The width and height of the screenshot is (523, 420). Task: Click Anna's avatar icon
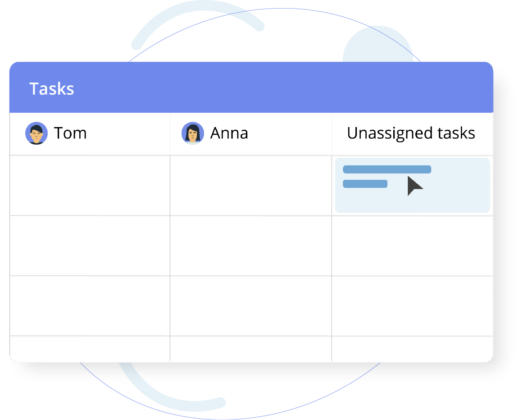(x=193, y=133)
